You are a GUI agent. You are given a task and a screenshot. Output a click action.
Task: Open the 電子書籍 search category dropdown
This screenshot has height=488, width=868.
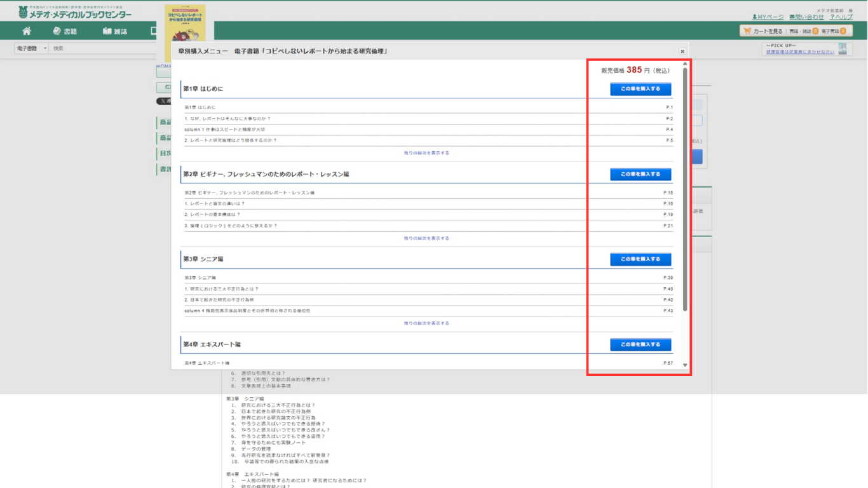coord(32,48)
